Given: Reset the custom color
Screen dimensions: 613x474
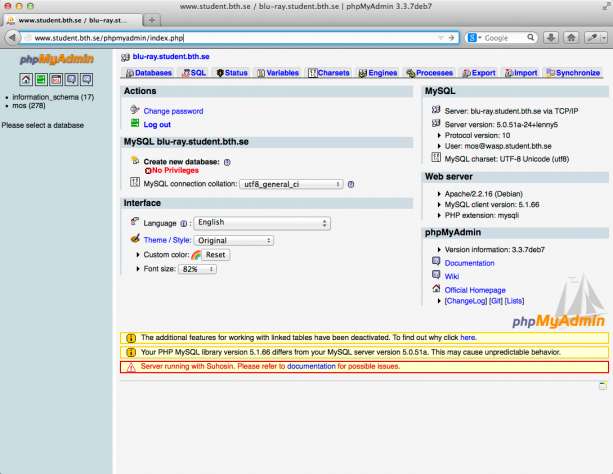Looking at the screenshot, I should click(216, 255).
